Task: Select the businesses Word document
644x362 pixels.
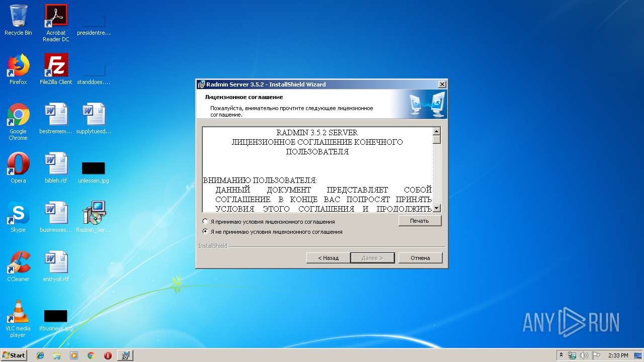Action: click(56, 217)
